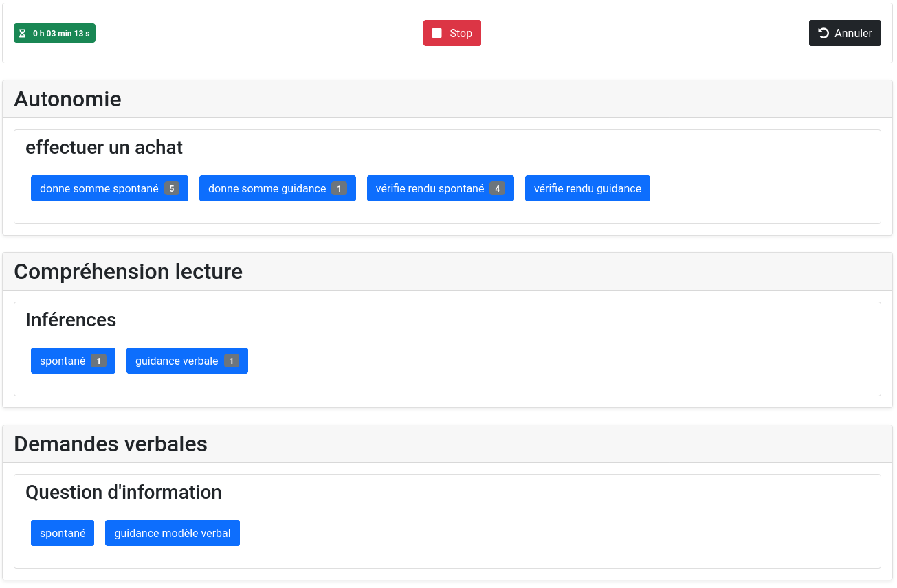Stop the running observation session
The width and height of the screenshot is (897, 588).
(452, 33)
